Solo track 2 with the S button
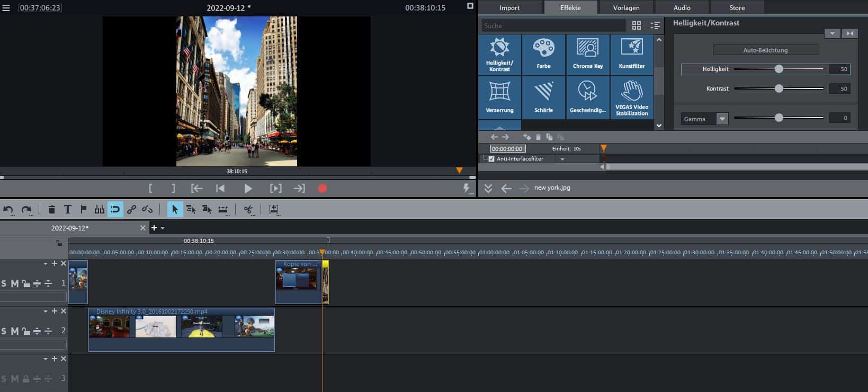The height and width of the screenshot is (392, 868). tap(4, 331)
